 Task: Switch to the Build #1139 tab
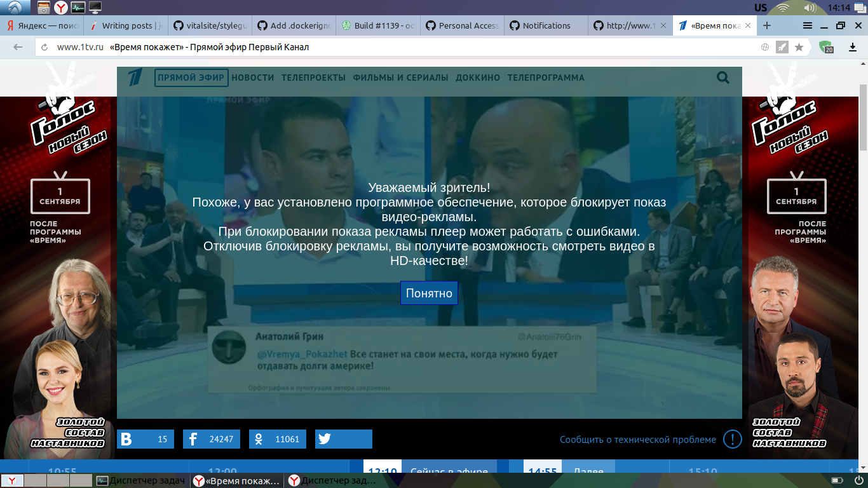[x=377, y=26]
